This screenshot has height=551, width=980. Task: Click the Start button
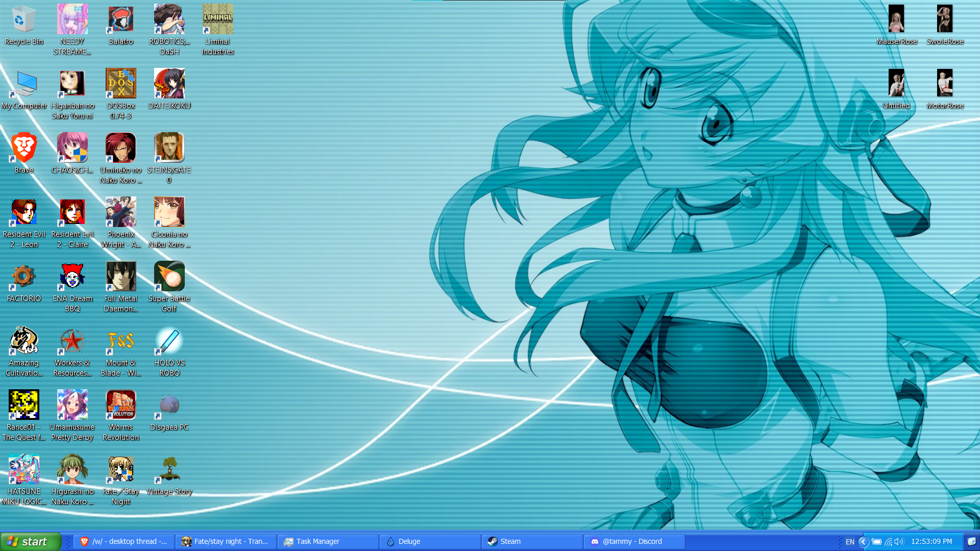coord(31,542)
